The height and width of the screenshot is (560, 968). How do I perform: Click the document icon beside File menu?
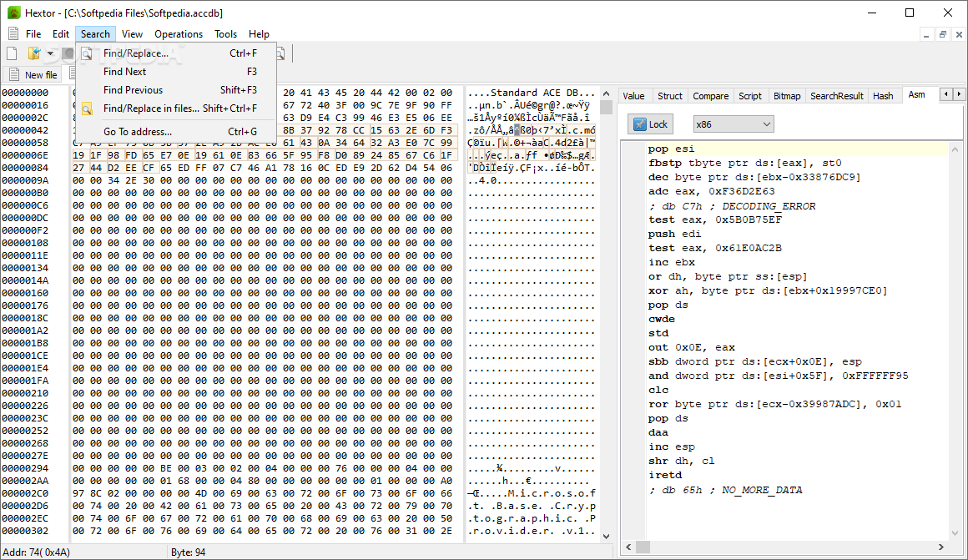[x=13, y=34]
